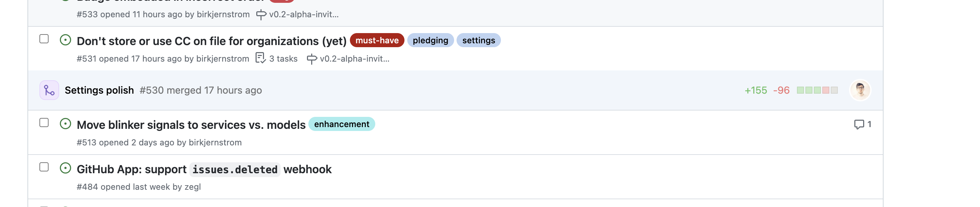980x207 pixels.
Task: Filter by the settings label
Action: point(478,40)
